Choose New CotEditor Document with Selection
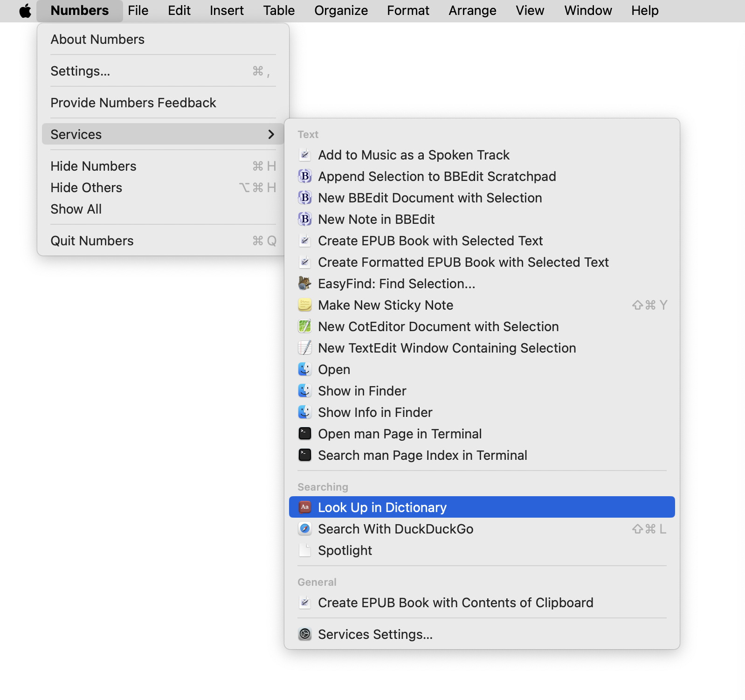Viewport: 745px width, 700px height. [482, 326]
